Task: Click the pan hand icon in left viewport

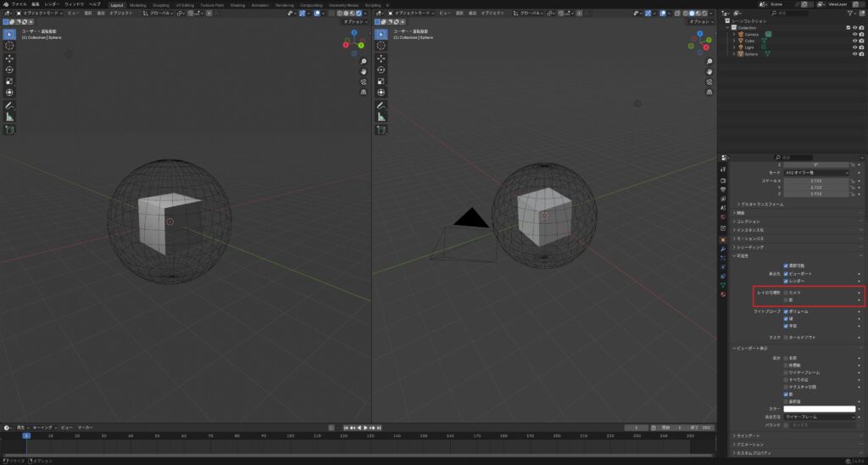Action: (364, 71)
